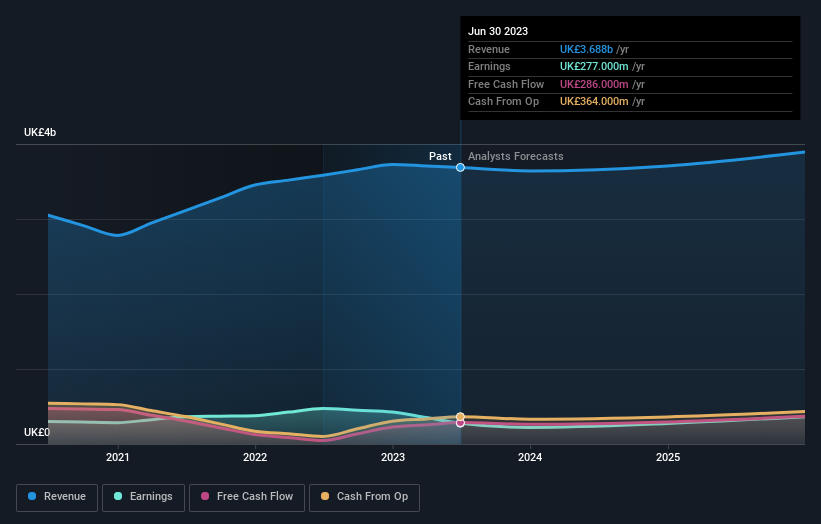
Task: Click the 'Analysts Forecasts' label
Action: click(x=516, y=157)
